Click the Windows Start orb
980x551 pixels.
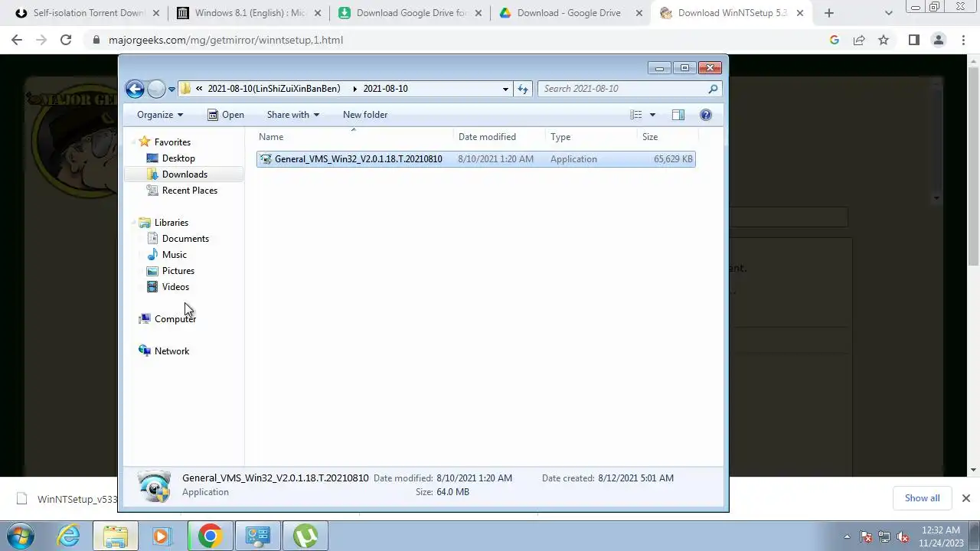point(21,536)
